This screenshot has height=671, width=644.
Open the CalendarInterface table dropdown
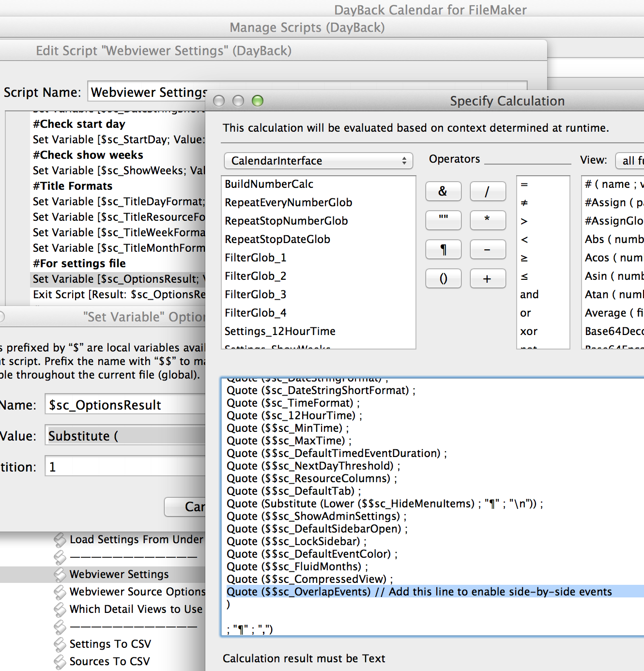319,161
